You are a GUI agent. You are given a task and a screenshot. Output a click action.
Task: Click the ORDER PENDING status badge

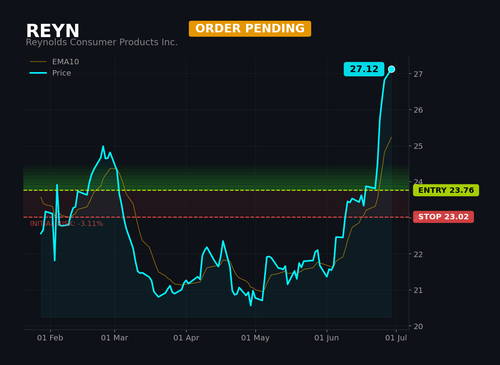250,29
